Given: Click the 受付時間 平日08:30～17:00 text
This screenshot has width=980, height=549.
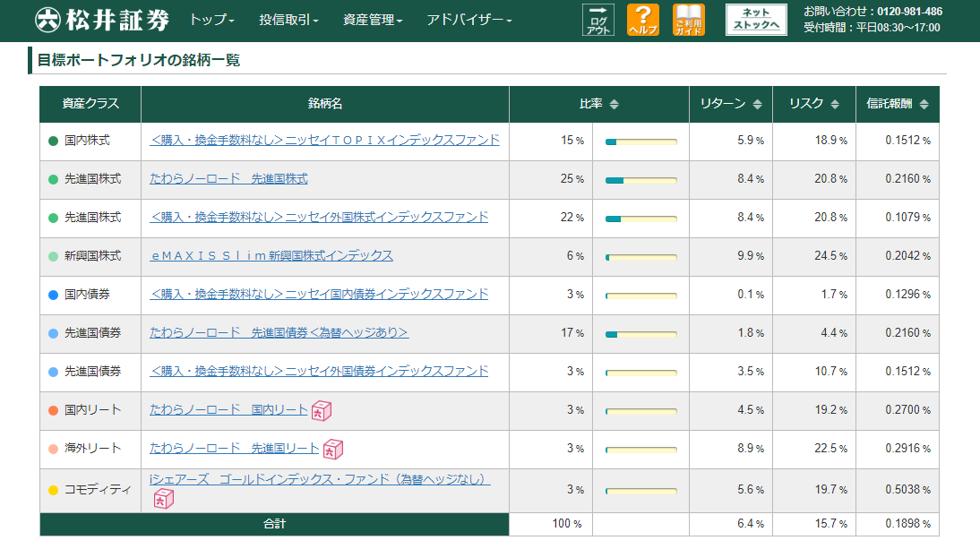Looking at the screenshot, I should coord(872,28).
